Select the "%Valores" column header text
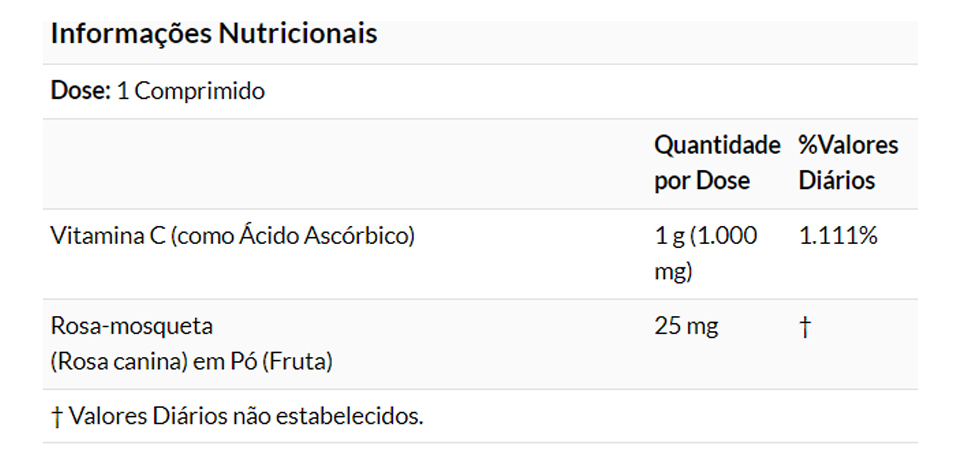This screenshot has height=465, width=961. pos(848,145)
